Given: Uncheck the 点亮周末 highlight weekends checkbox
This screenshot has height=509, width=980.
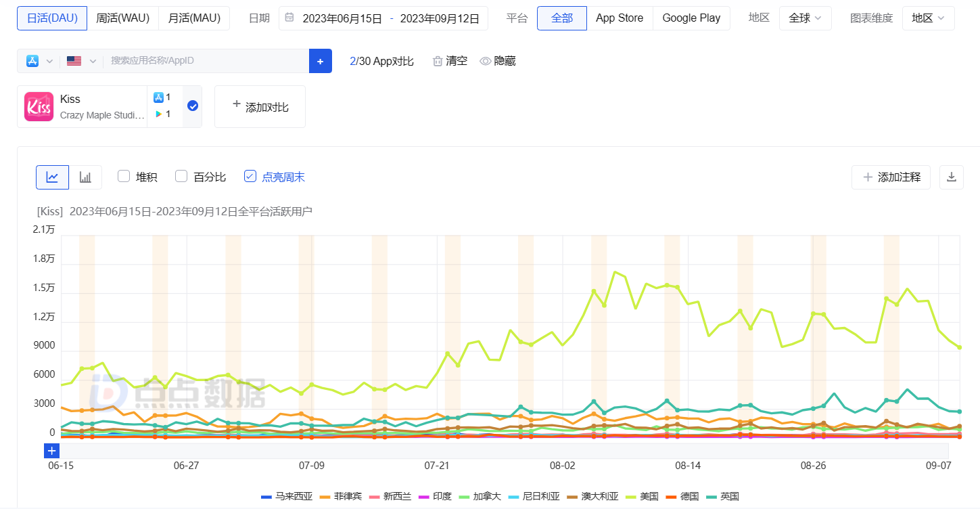Looking at the screenshot, I should point(250,177).
